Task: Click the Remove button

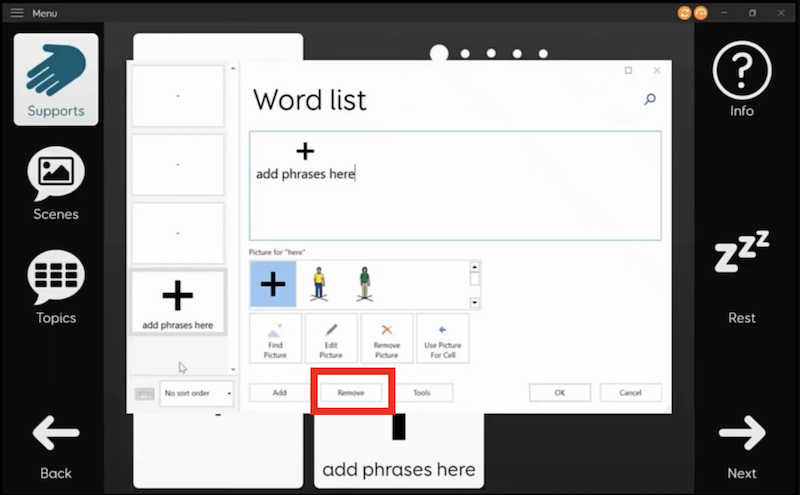Action: (x=350, y=393)
